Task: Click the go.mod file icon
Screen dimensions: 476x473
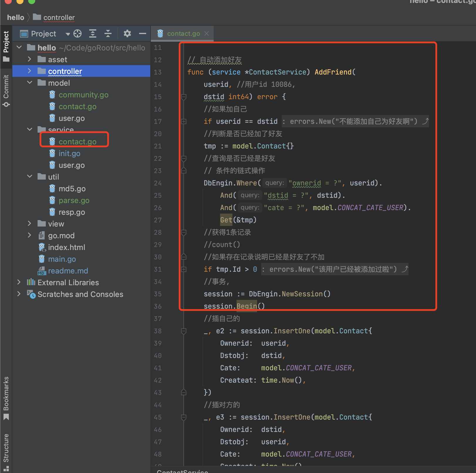Action: [42, 235]
